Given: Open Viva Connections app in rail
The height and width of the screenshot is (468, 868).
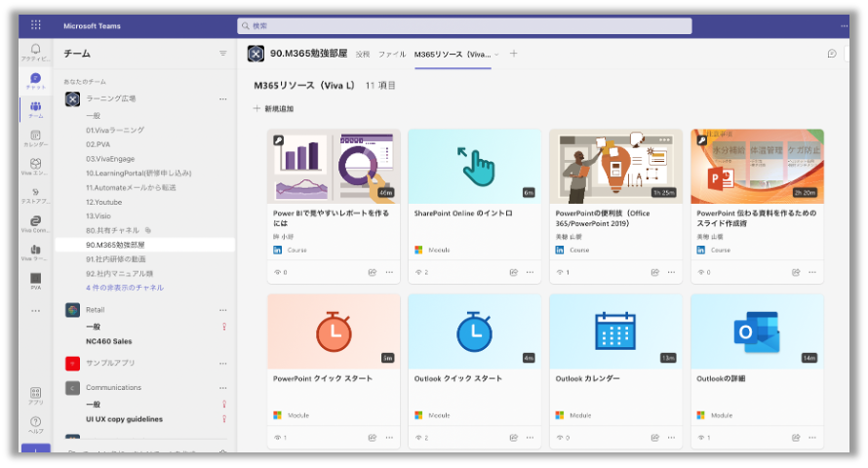Looking at the screenshot, I should 35,223.
